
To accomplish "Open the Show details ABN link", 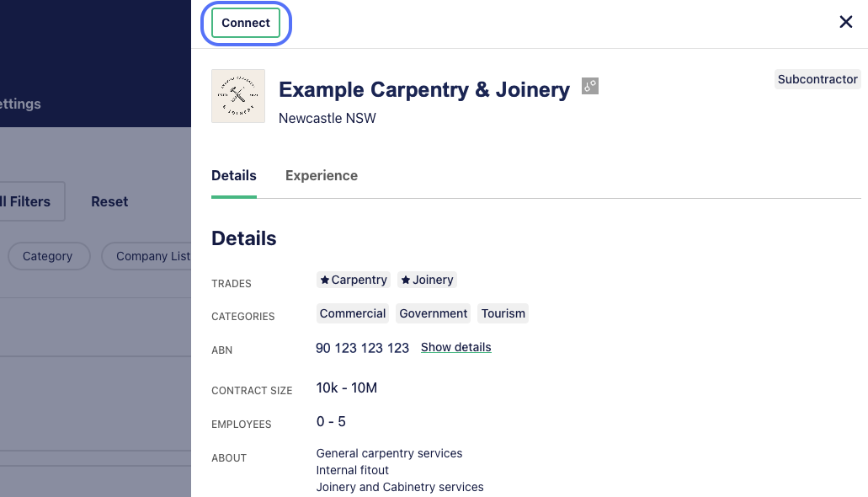I will (456, 347).
